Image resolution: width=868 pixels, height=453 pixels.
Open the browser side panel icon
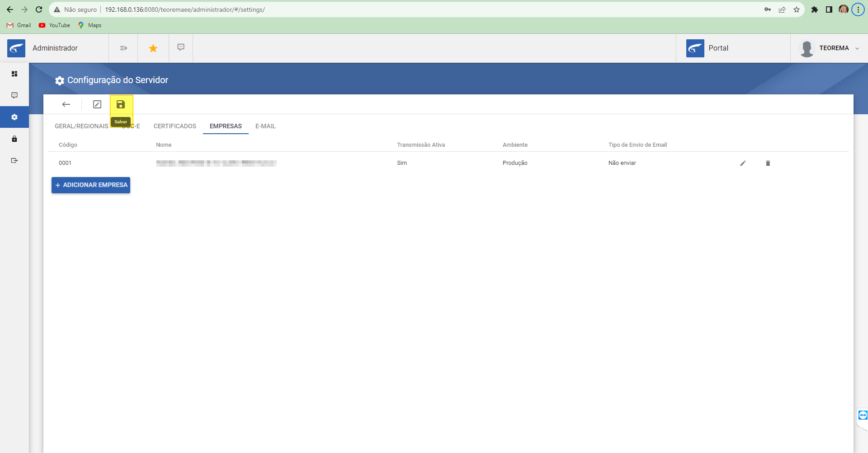pos(829,9)
